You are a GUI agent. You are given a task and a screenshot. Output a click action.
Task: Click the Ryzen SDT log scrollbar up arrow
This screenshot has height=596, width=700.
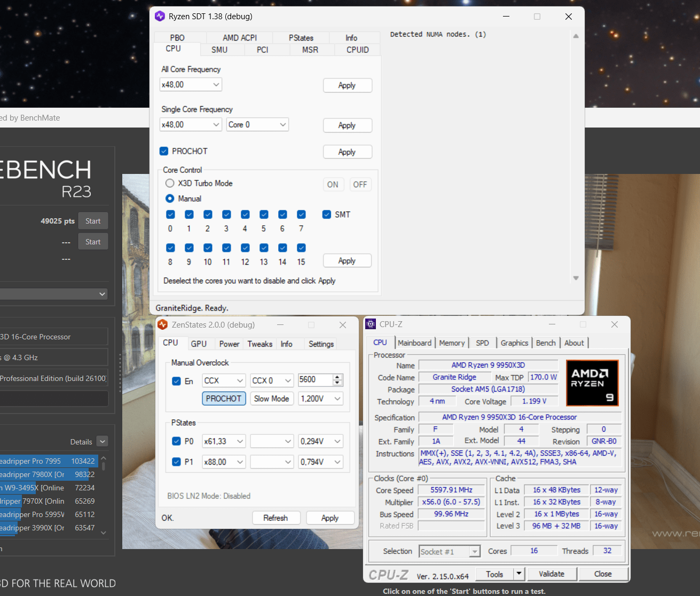[x=576, y=36]
